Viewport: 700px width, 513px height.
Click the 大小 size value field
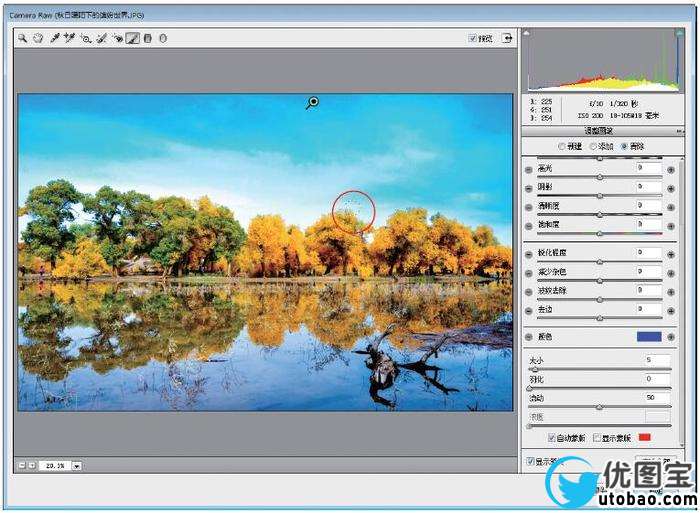[657, 360]
